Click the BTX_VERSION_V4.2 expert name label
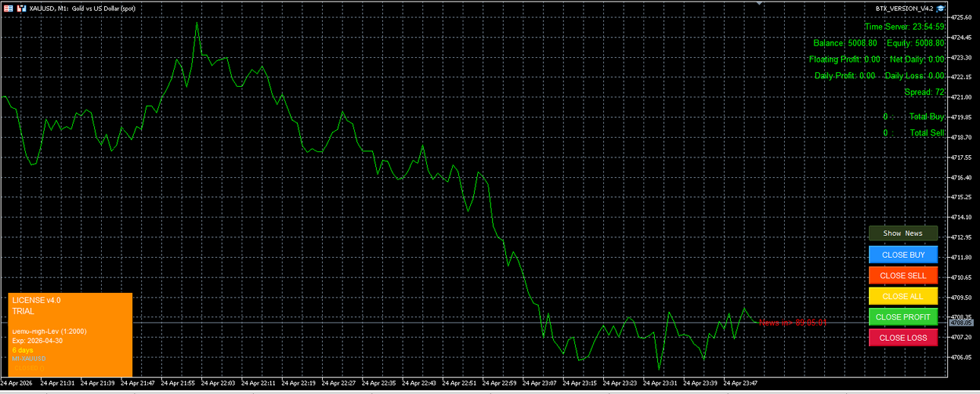The width and height of the screenshot is (980, 394). click(905, 8)
